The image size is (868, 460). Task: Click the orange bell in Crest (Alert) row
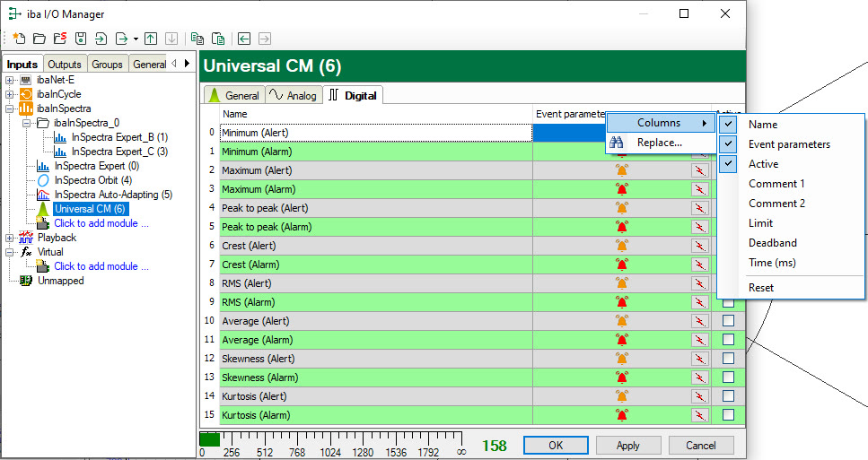[622, 246]
